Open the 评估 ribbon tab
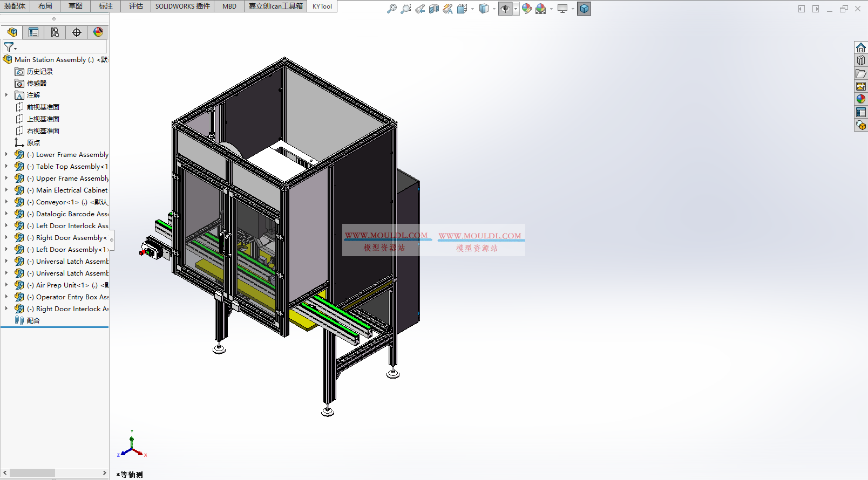Image resolution: width=868 pixels, height=480 pixels. tap(136, 6)
